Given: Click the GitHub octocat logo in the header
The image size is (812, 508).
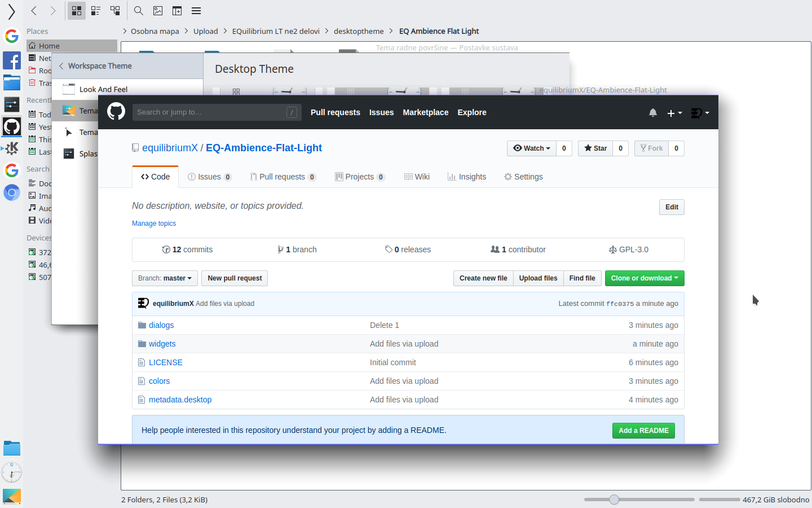Looking at the screenshot, I should click(116, 112).
